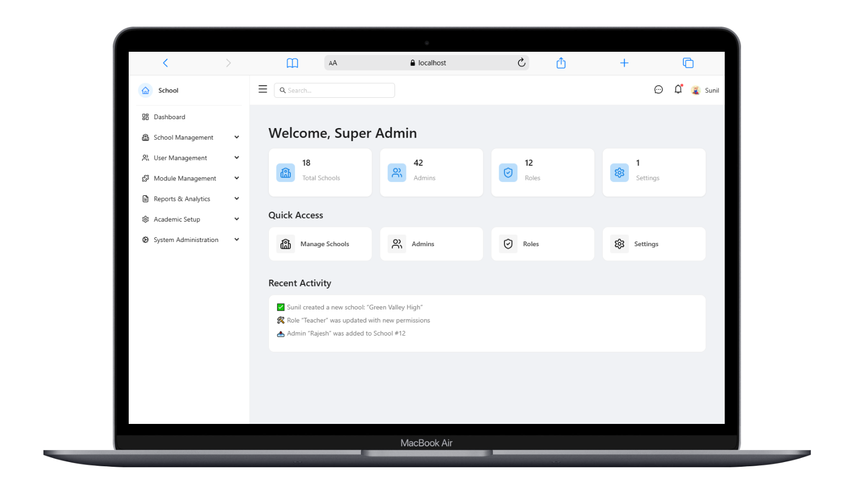Open a new tab with plus icon

tap(624, 63)
